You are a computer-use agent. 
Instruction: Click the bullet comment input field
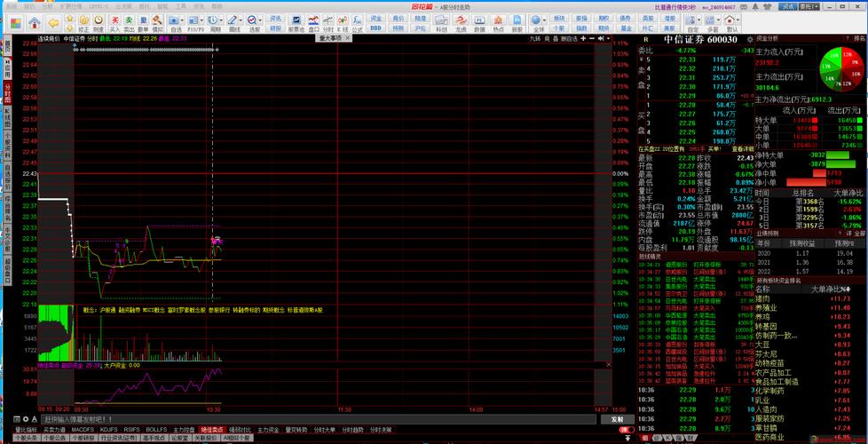(x=320, y=420)
